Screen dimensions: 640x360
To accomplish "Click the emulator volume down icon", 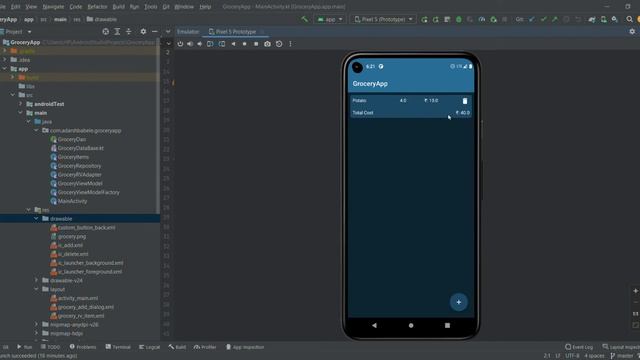I will click(200, 44).
